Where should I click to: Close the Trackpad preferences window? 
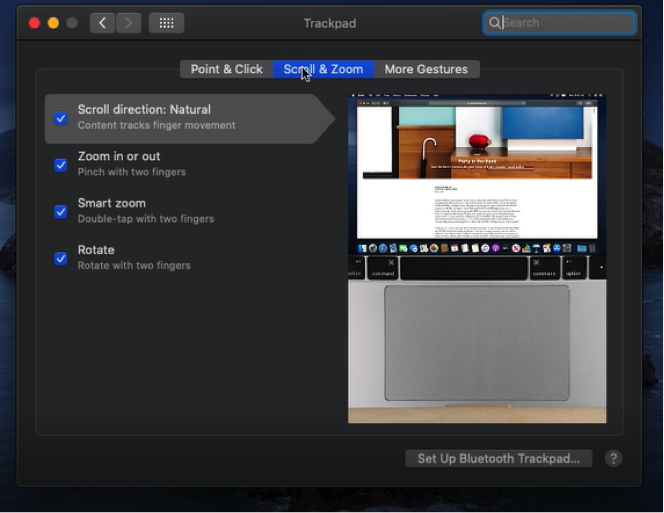pyautogui.click(x=34, y=23)
